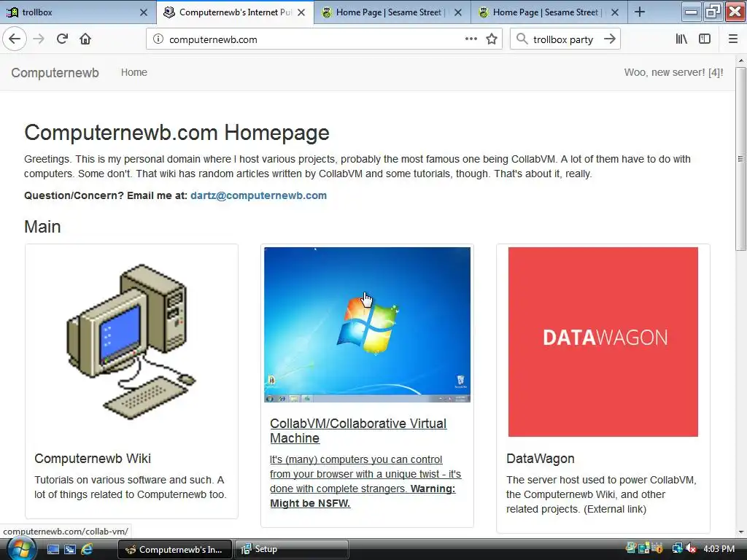This screenshot has width=747, height=560.
Task: Click The server host used description text
Action: point(601,494)
